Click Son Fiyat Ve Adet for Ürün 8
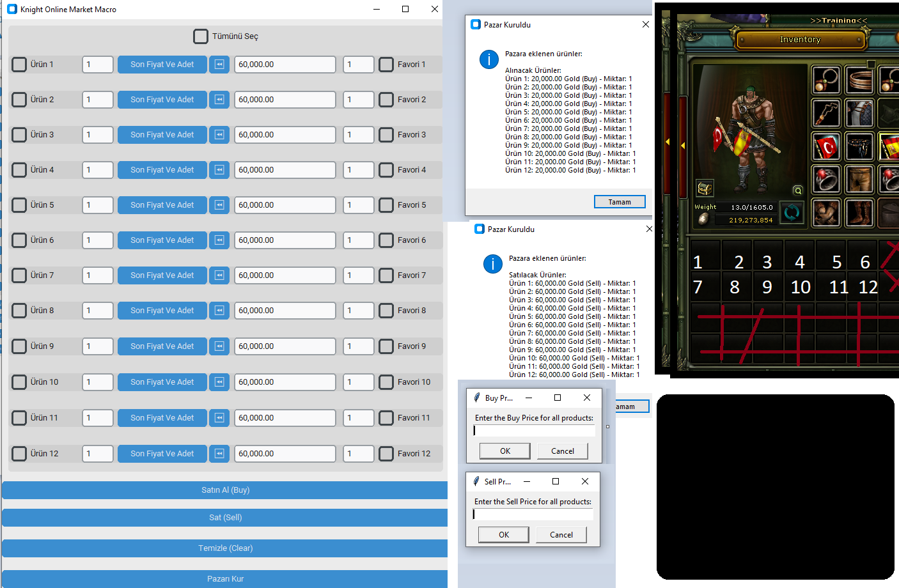This screenshot has height=588, width=899. pos(162,311)
